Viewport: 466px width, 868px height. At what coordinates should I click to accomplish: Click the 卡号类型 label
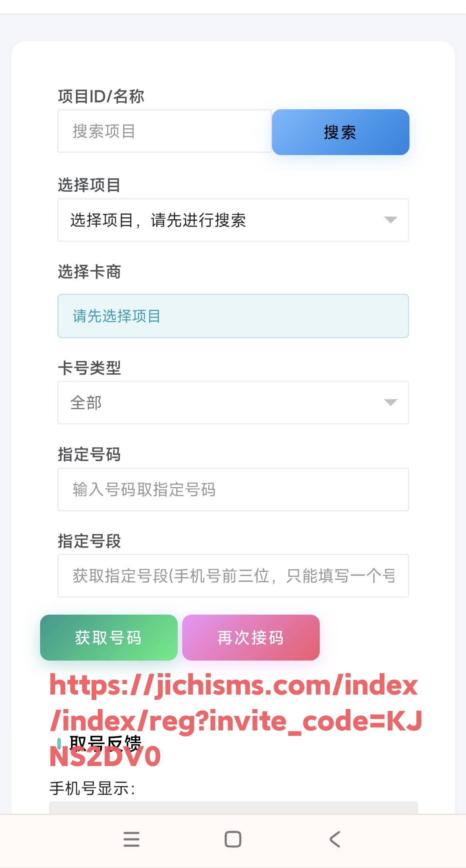tap(89, 368)
